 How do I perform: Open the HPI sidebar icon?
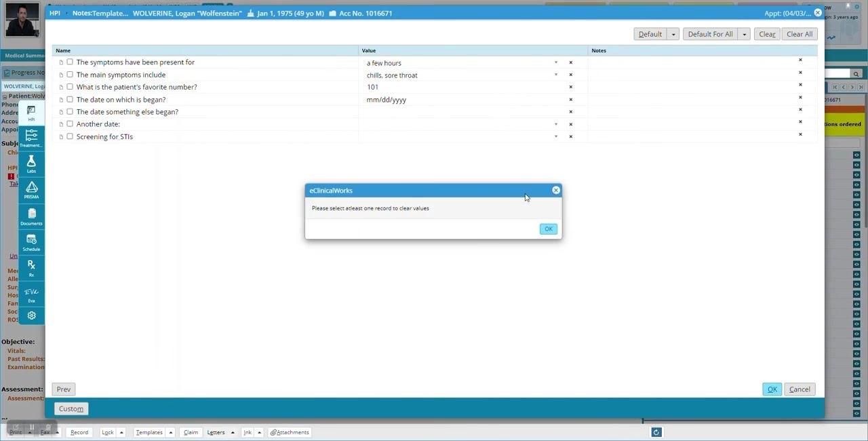click(x=31, y=113)
